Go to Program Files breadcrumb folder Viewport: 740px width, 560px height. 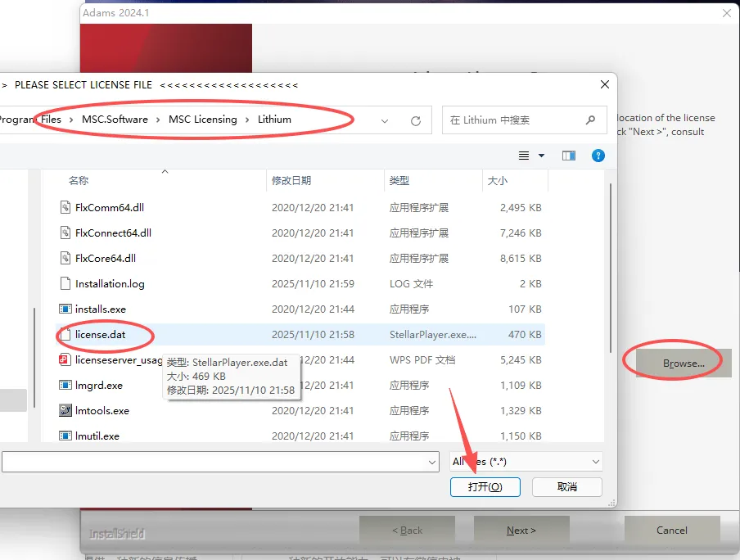tap(30, 120)
